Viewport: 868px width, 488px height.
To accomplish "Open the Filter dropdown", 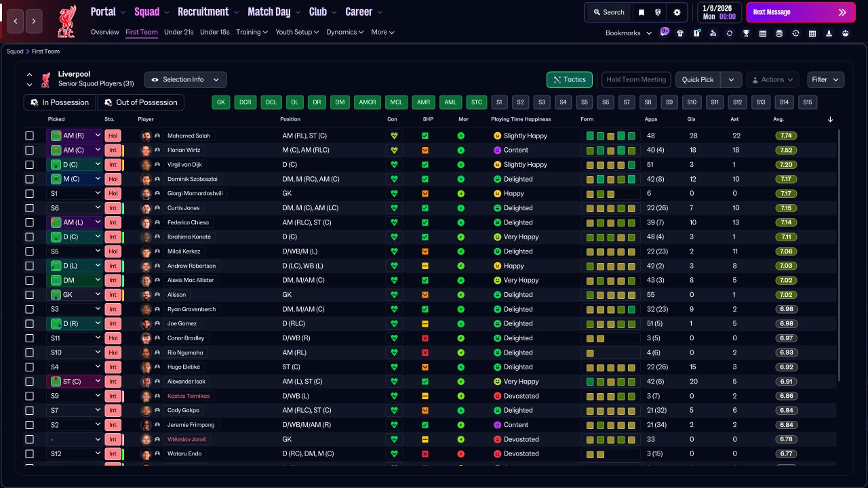I will click(x=825, y=80).
